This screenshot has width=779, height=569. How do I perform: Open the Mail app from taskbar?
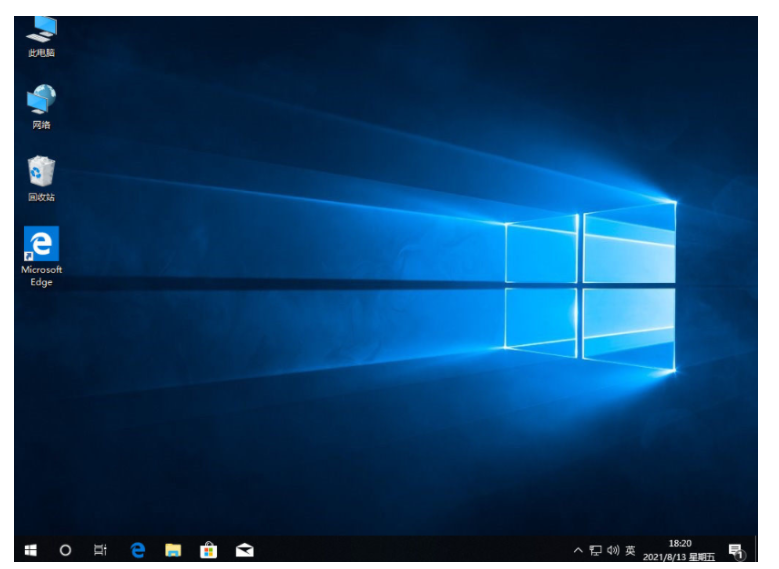click(x=243, y=549)
